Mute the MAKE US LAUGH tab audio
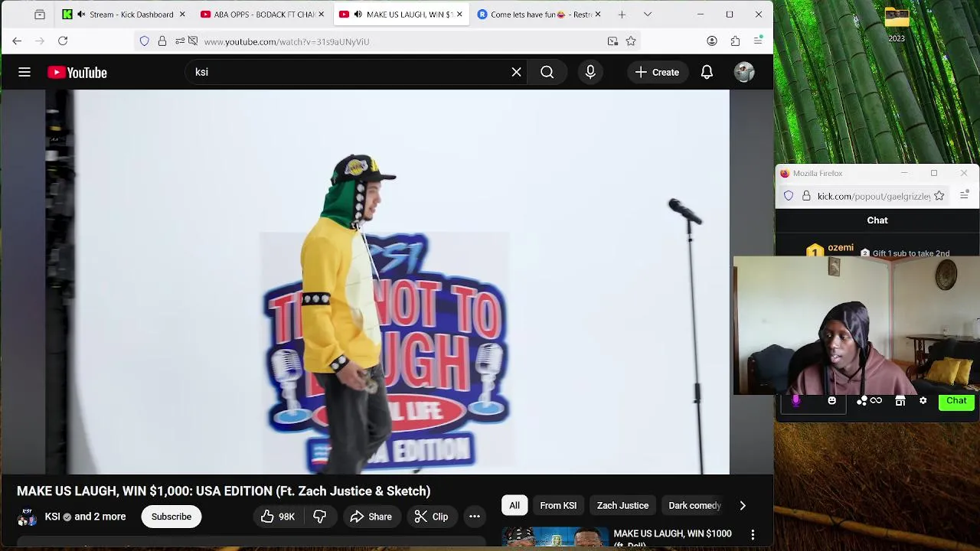This screenshot has height=551, width=980. [358, 15]
